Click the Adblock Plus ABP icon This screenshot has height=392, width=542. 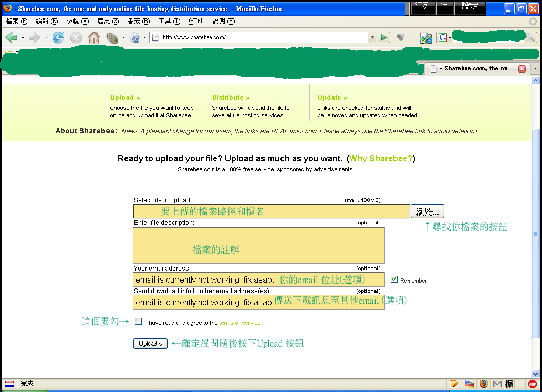pyautogui.click(x=533, y=384)
